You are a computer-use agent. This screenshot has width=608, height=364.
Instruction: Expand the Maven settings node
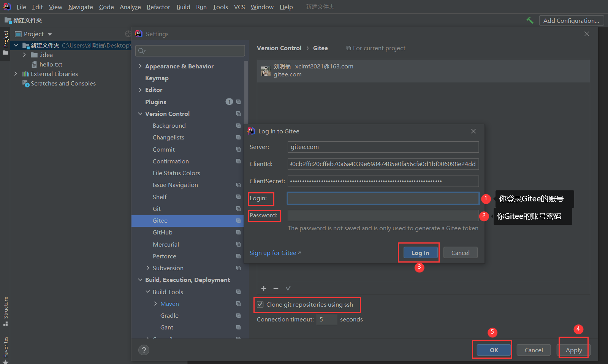pyautogui.click(x=155, y=304)
